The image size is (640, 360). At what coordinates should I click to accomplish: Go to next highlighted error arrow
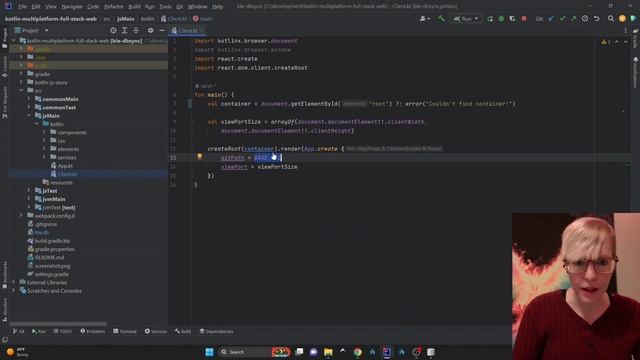625,42
